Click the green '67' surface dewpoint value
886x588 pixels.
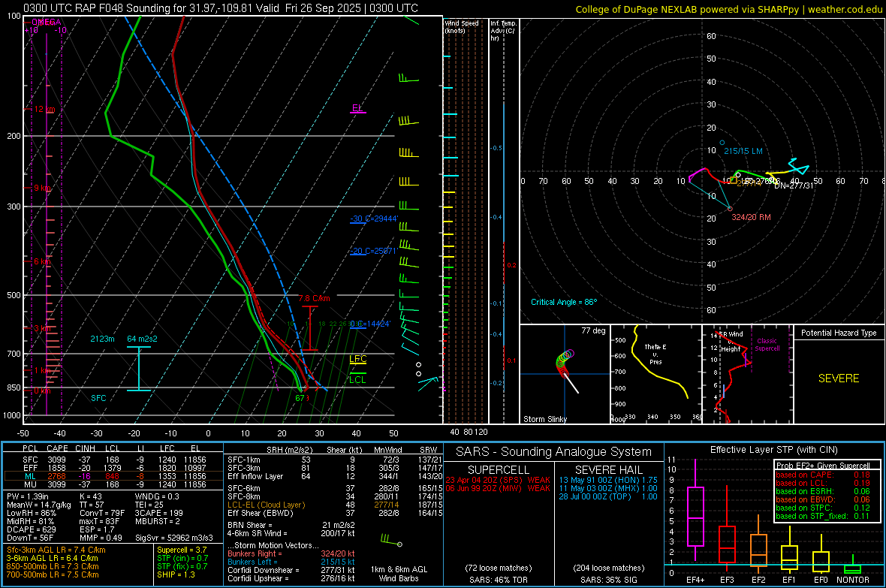coord(300,398)
